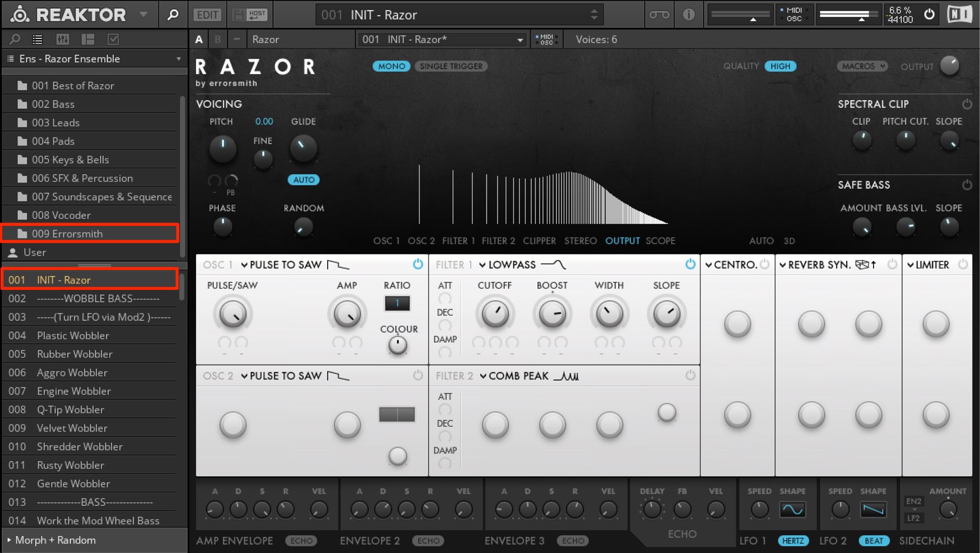Toggle the OSC 2 power icon
980x553 pixels.
tap(418, 375)
